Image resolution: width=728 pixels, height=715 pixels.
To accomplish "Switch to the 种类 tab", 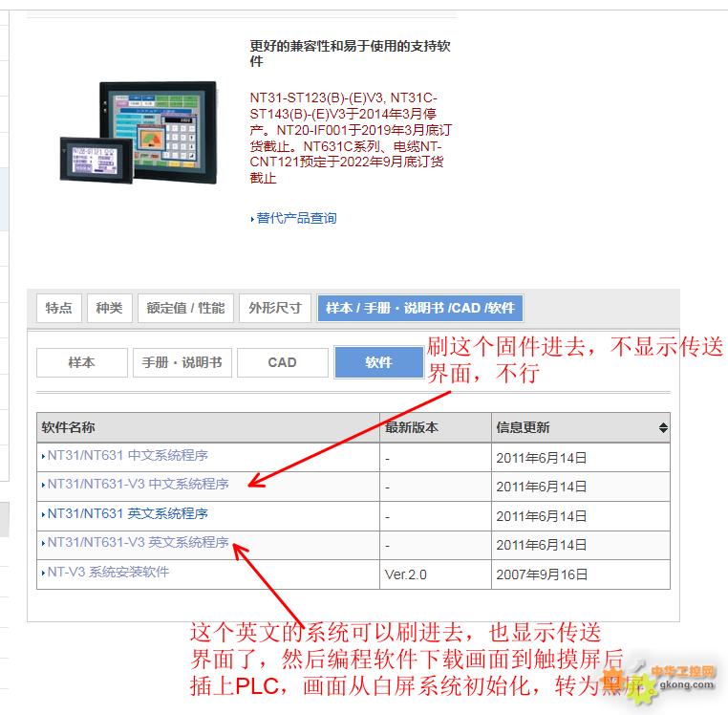I will coord(109,308).
